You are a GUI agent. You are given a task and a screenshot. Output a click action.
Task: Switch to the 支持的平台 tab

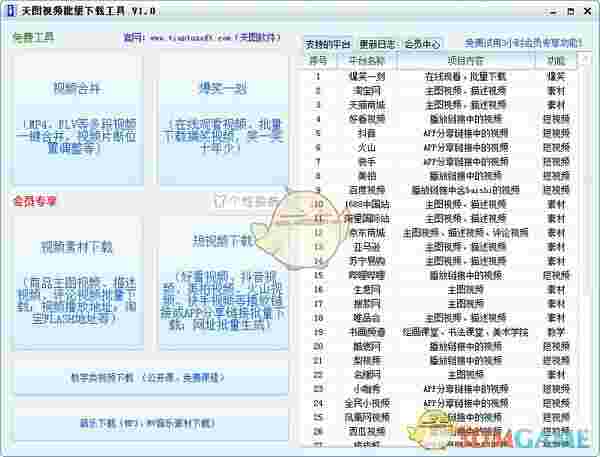(328, 44)
